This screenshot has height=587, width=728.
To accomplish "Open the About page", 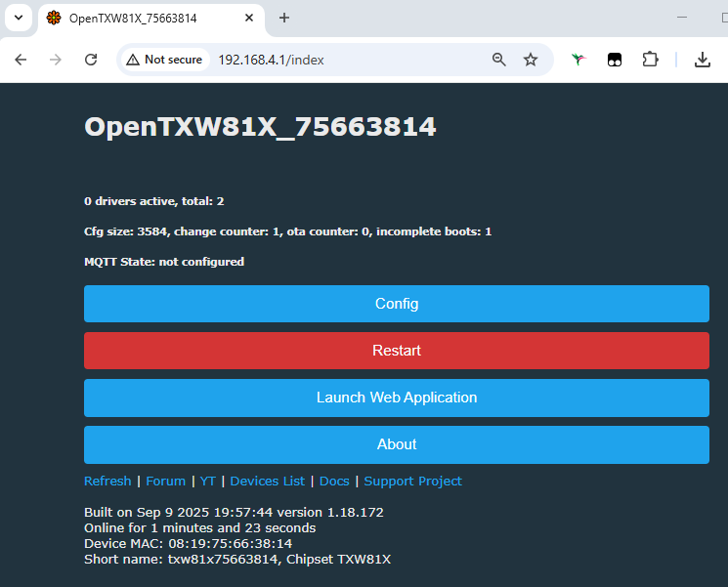I will [x=397, y=444].
